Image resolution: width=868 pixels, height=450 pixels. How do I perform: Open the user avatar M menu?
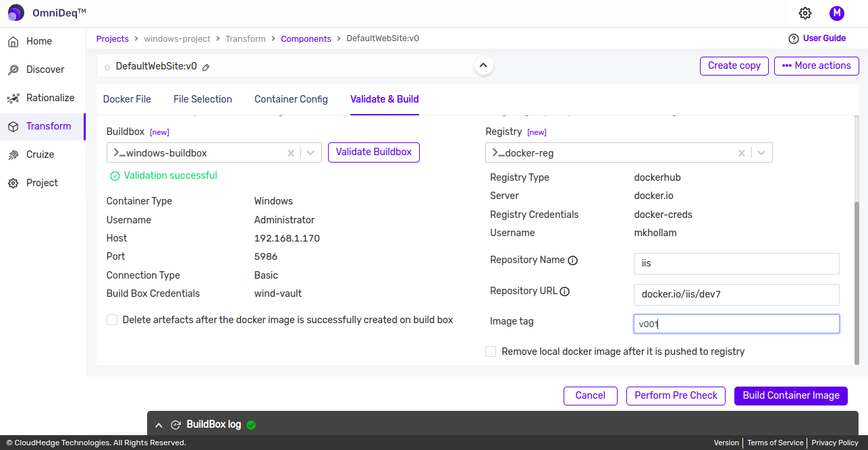837,13
